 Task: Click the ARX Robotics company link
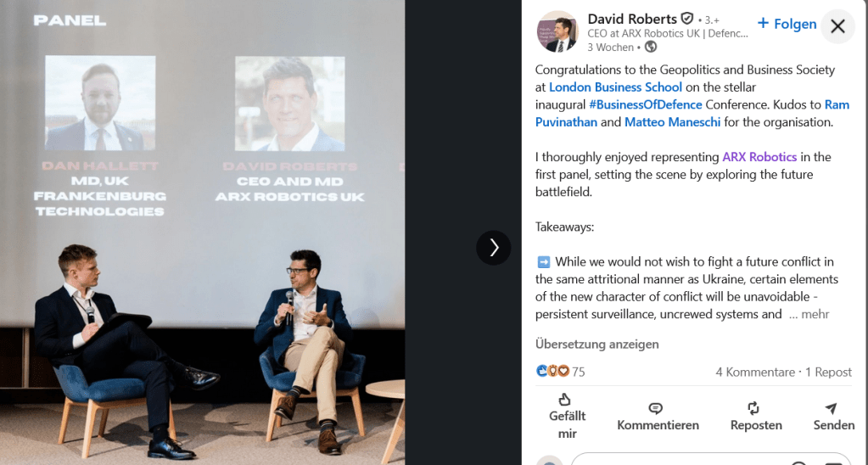click(759, 157)
